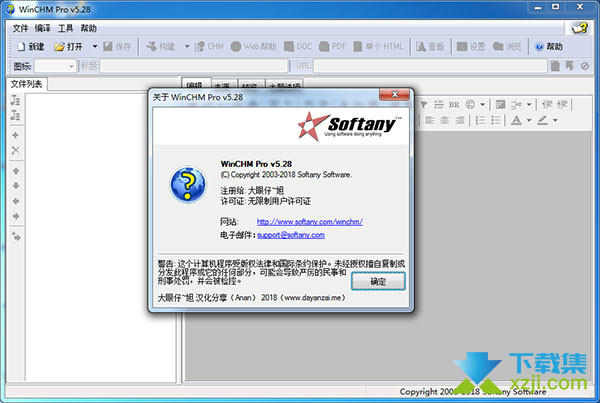Click the 标题 text input field
The width and height of the screenshot is (600, 403).
[193, 67]
